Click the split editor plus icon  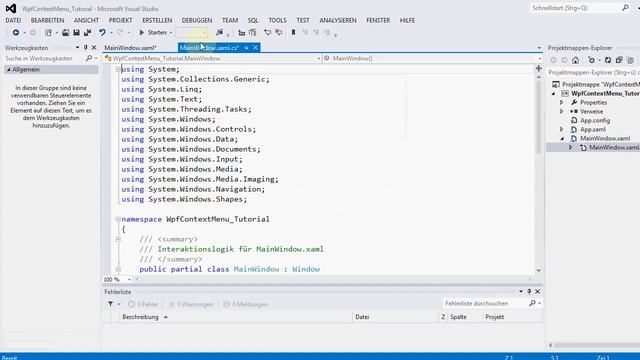[x=539, y=68]
